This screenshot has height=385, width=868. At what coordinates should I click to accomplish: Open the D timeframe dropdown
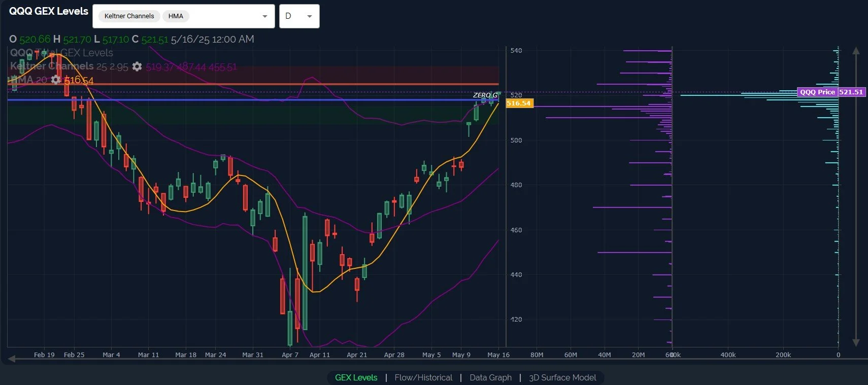click(x=299, y=16)
